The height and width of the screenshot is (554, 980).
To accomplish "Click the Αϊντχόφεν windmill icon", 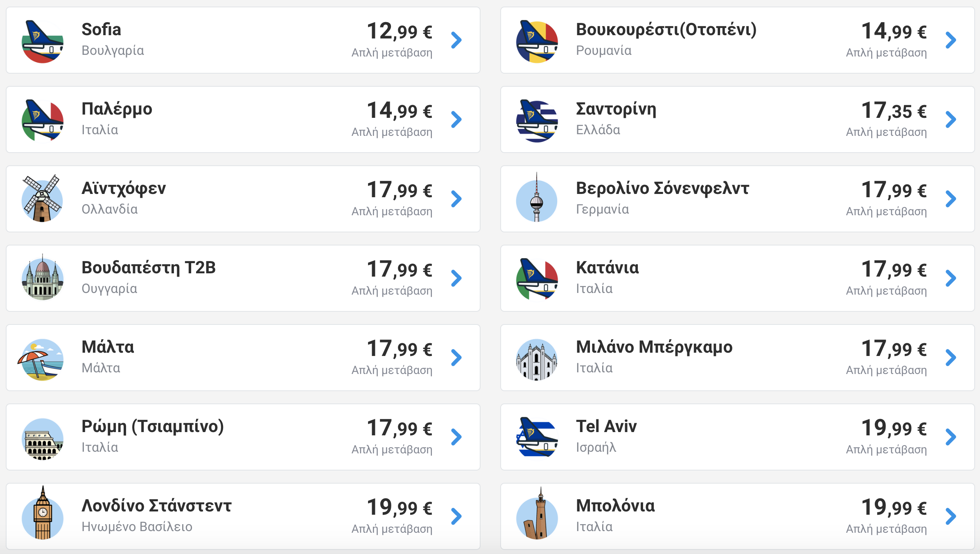I will click(43, 198).
